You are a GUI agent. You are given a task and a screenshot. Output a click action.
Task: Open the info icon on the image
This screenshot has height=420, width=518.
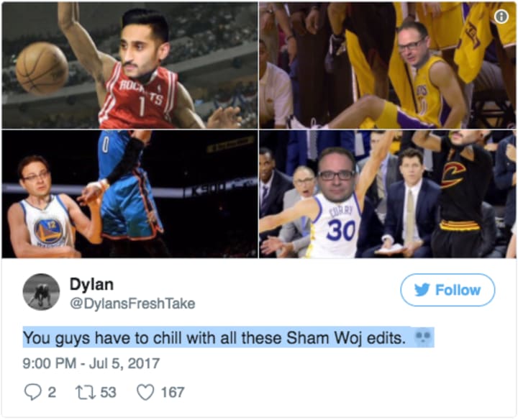point(501,16)
